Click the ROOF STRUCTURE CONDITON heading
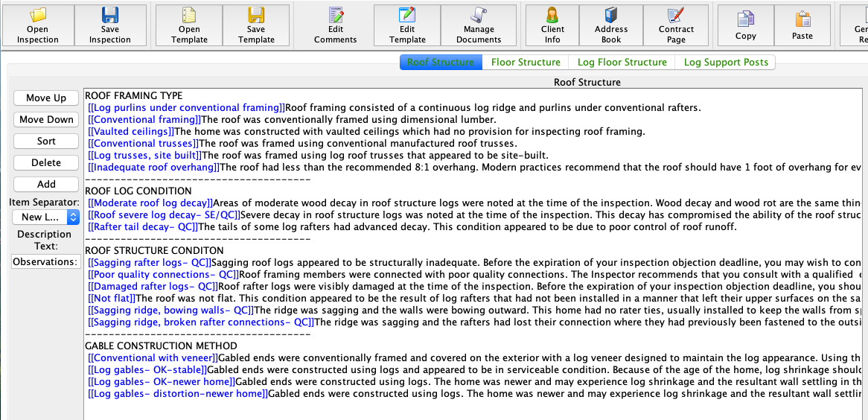This screenshot has height=420, width=868. 154,250
